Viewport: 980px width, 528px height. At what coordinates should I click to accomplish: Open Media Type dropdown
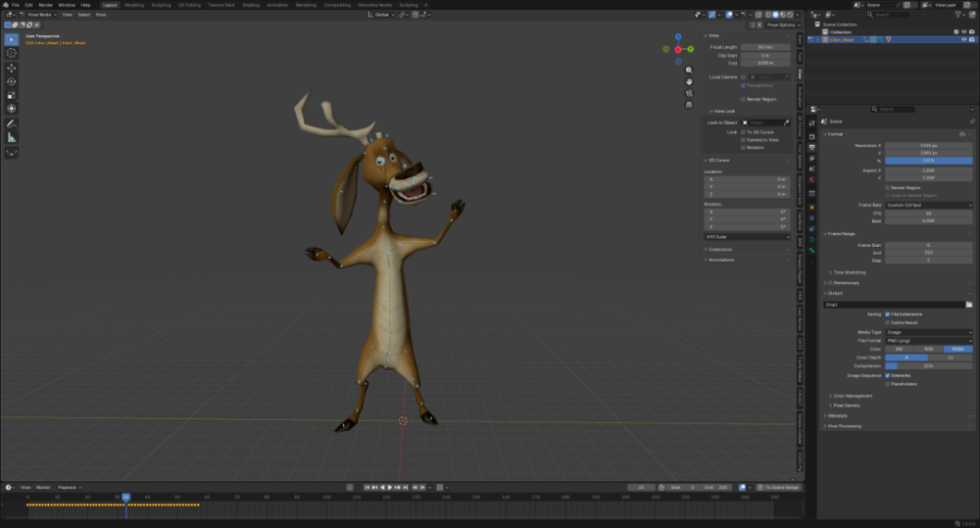coord(929,332)
